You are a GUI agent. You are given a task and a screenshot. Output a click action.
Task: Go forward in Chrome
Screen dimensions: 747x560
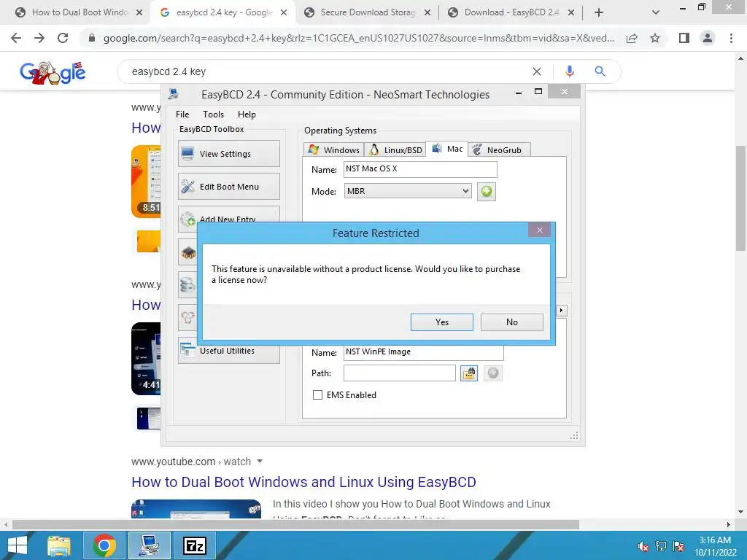(39, 38)
